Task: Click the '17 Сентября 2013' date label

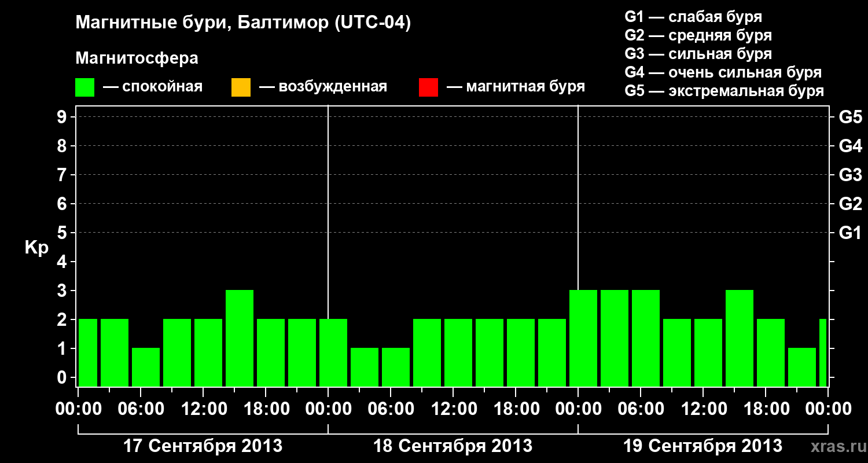Action: (x=203, y=446)
